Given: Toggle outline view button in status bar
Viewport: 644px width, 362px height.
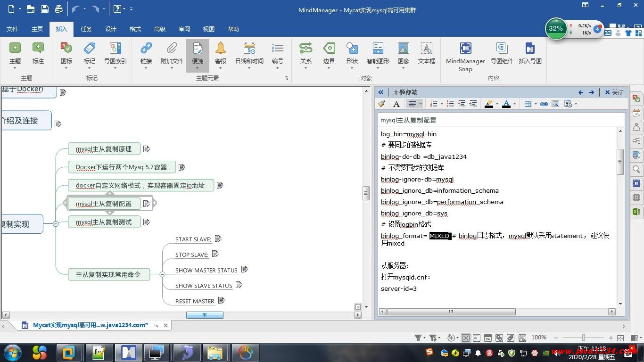Looking at the screenshot, I should point(477,338).
